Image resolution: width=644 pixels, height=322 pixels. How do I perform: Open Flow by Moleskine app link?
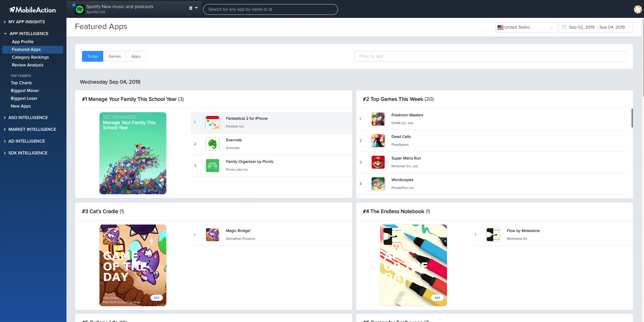point(523,231)
